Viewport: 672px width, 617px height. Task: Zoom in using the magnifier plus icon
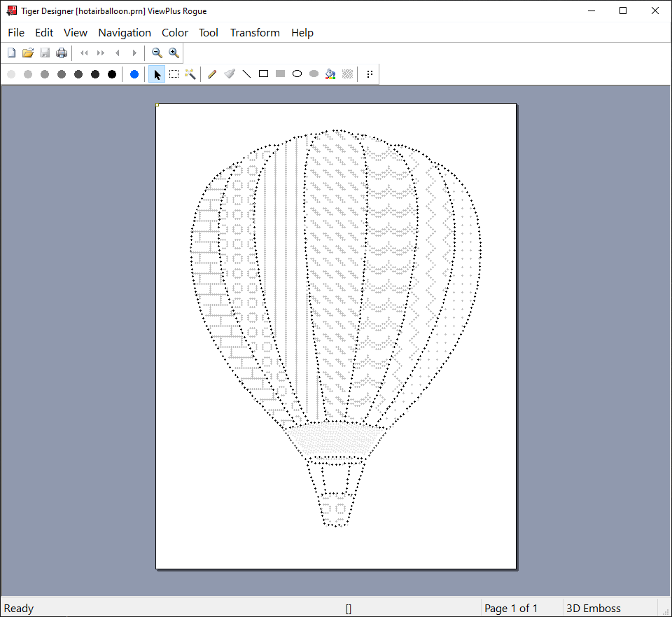click(174, 53)
